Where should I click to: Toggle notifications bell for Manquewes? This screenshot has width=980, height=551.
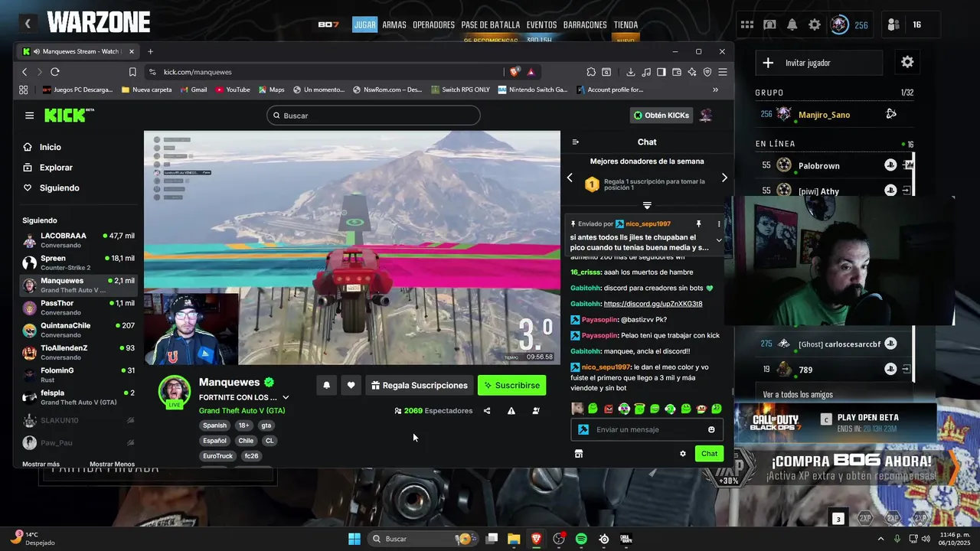tap(326, 386)
